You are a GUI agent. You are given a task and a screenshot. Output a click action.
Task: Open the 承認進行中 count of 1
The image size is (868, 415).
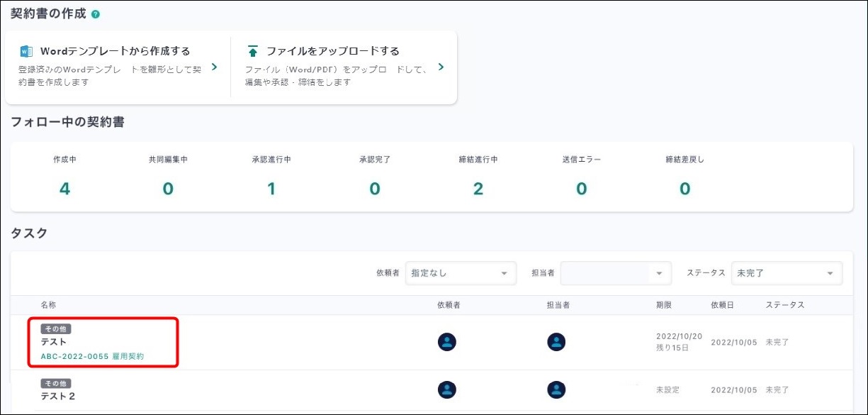271,189
